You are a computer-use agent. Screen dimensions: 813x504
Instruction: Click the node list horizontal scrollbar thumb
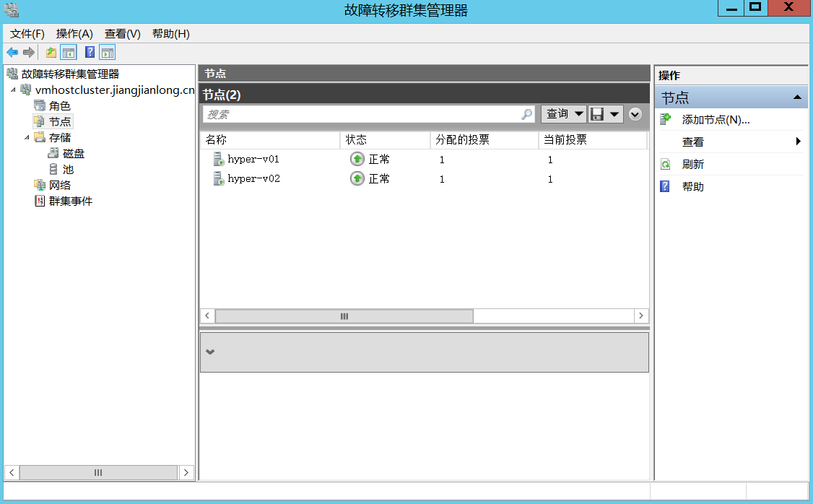coord(344,316)
